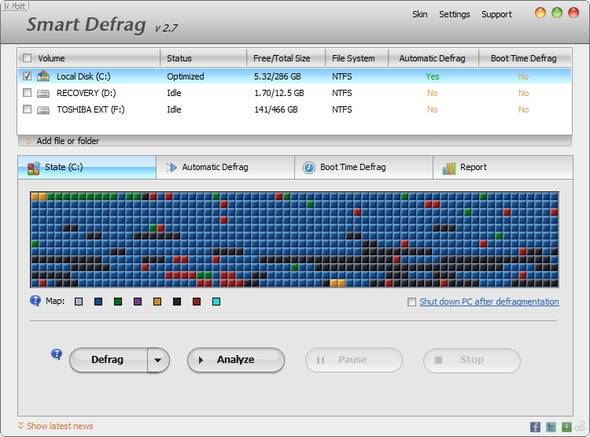Open the Facebook share icon
This screenshot has width=590, height=437.
[x=535, y=427]
